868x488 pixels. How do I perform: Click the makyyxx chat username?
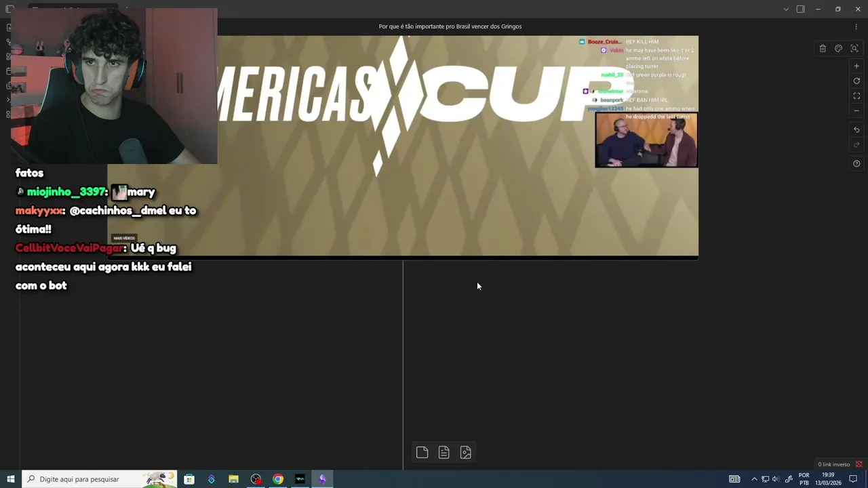(39, 211)
